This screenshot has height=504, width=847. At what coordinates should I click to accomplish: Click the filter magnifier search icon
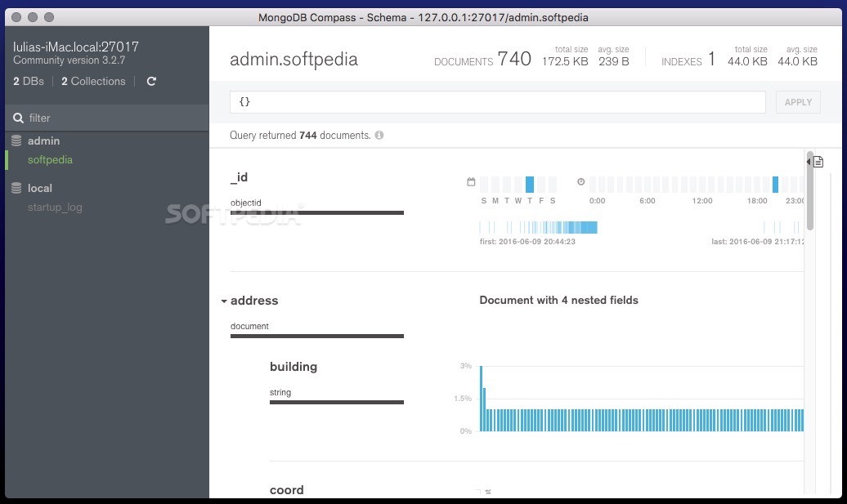[18, 118]
